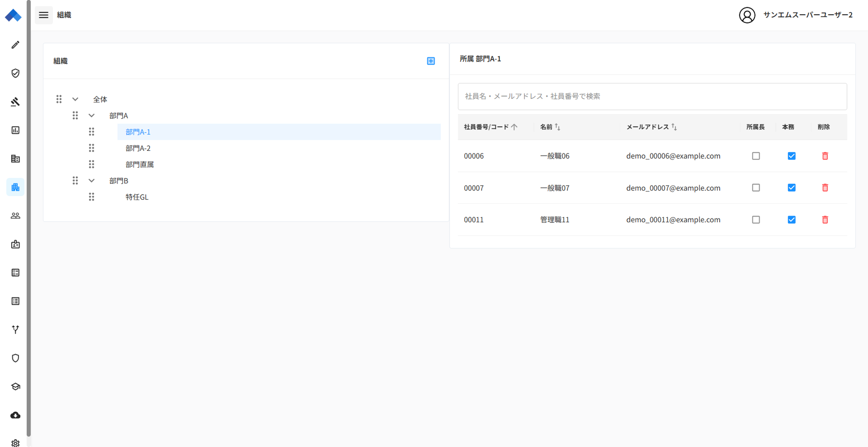Click name 管理職11
868x447 pixels.
[x=555, y=220]
